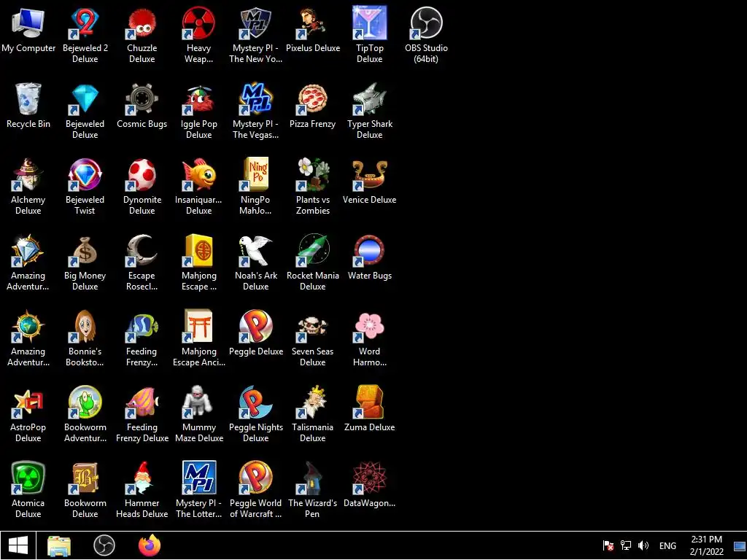Click the Water Bugs icon

tap(370, 250)
